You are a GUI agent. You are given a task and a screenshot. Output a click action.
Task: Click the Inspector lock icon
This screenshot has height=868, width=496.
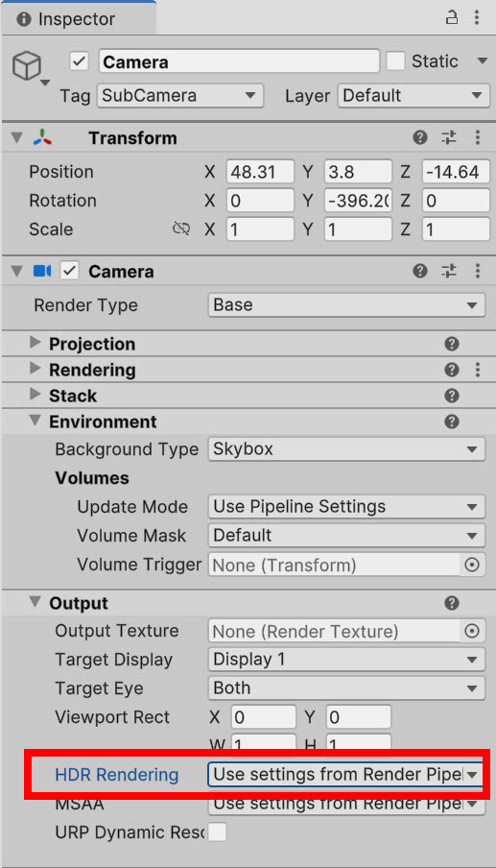coord(452,17)
